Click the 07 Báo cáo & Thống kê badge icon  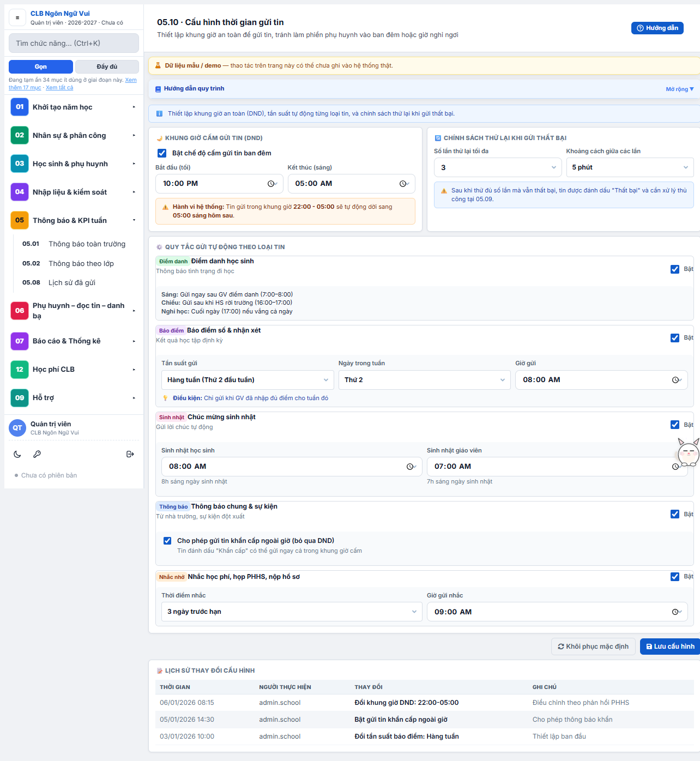coord(20,341)
